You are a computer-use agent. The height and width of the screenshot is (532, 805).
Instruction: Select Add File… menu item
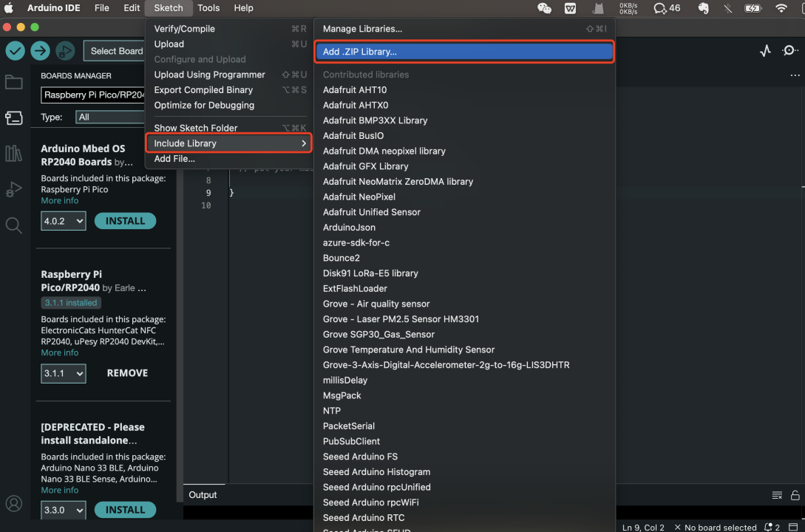pos(229,159)
